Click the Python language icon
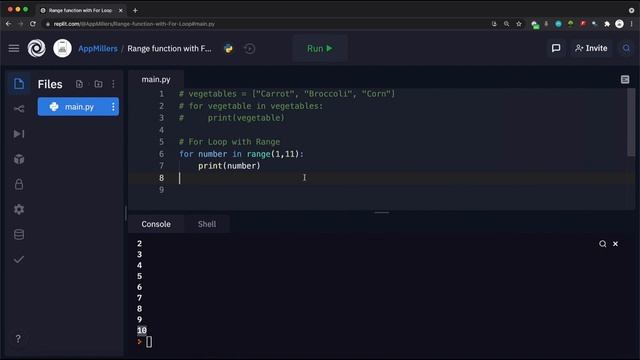Image resolution: width=640 pixels, height=360 pixels. click(229, 49)
